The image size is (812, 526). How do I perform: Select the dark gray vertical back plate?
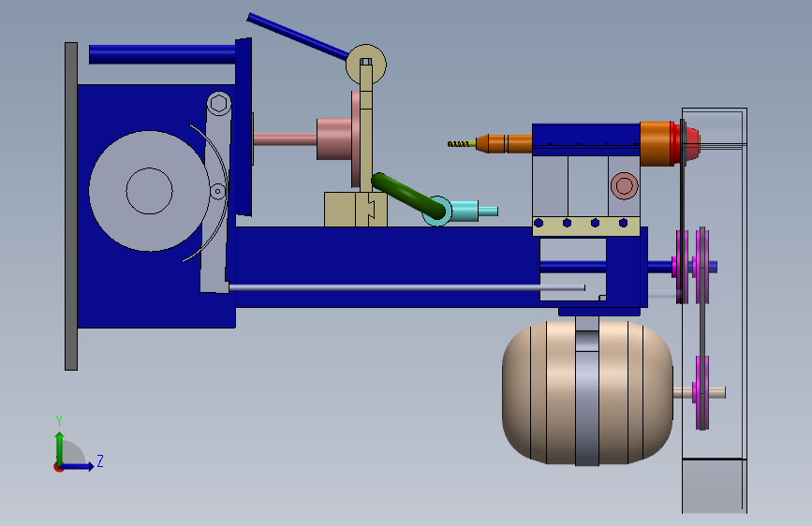coord(71,206)
